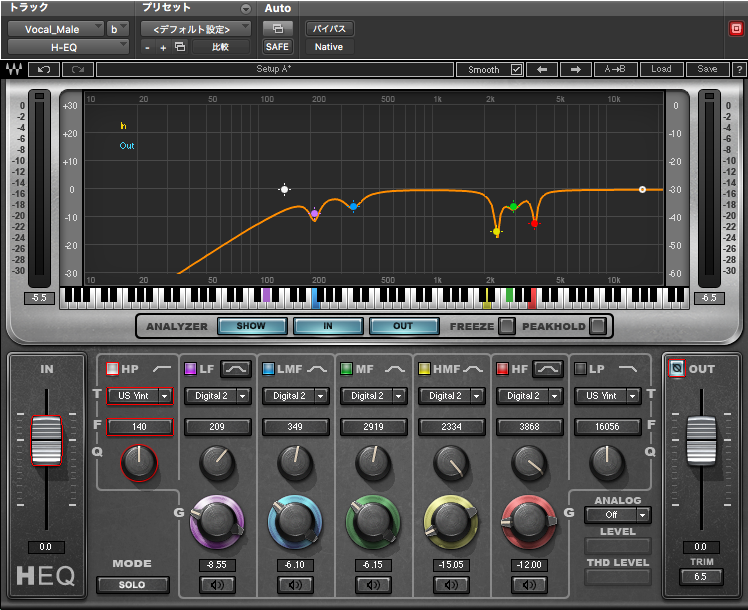Solo the HF band speaker icon
The image size is (748, 610).
tap(529, 585)
